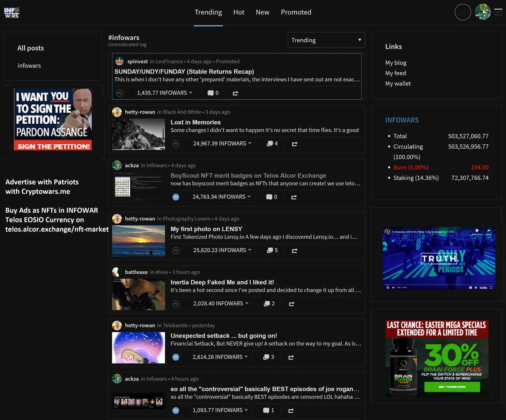Open the hamburger menu icon

pos(498,12)
